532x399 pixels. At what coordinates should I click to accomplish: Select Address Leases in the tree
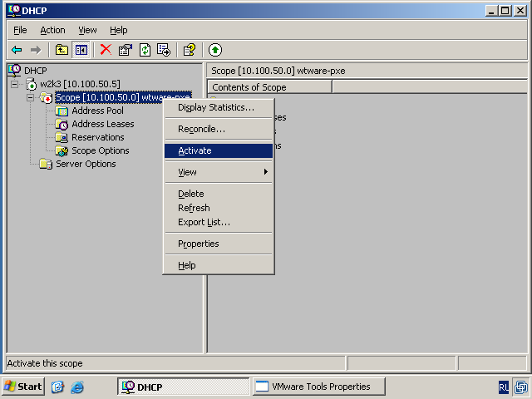click(102, 124)
